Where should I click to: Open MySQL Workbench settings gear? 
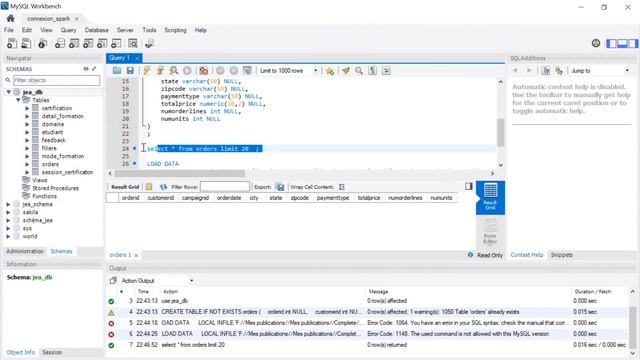(x=596, y=43)
